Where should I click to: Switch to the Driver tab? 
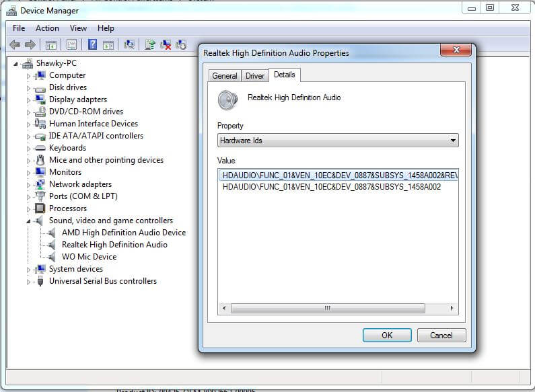click(x=255, y=76)
